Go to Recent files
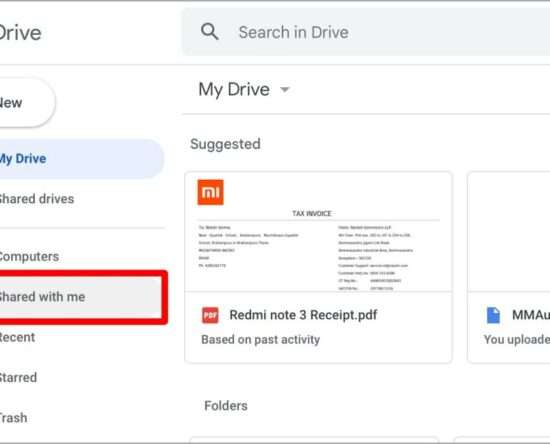 coord(17,337)
